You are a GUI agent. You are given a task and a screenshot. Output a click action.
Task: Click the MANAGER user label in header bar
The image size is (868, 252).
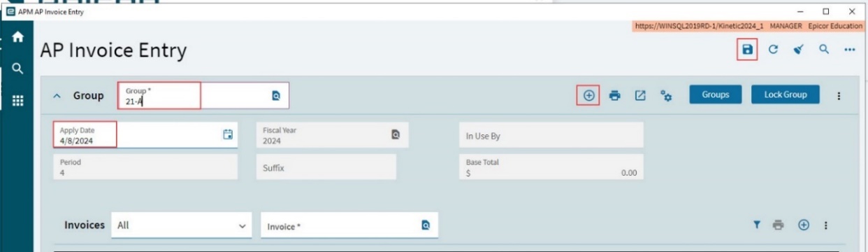tap(786, 26)
